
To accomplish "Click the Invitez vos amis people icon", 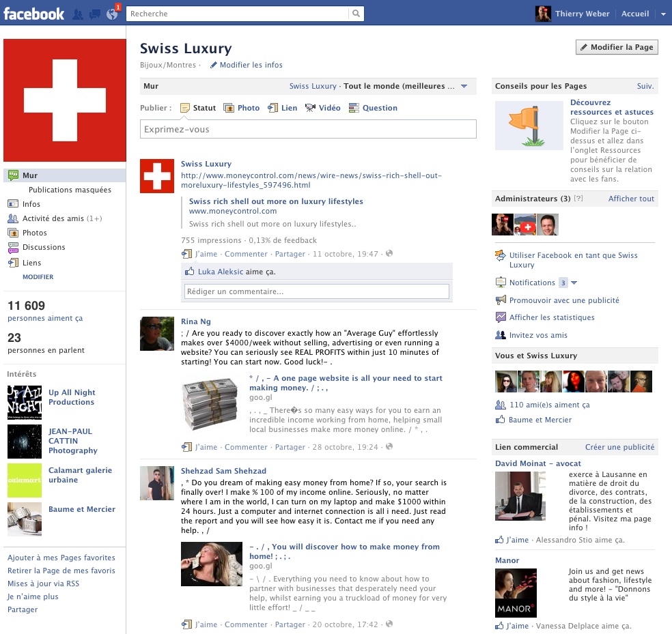I will tap(501, 335).
